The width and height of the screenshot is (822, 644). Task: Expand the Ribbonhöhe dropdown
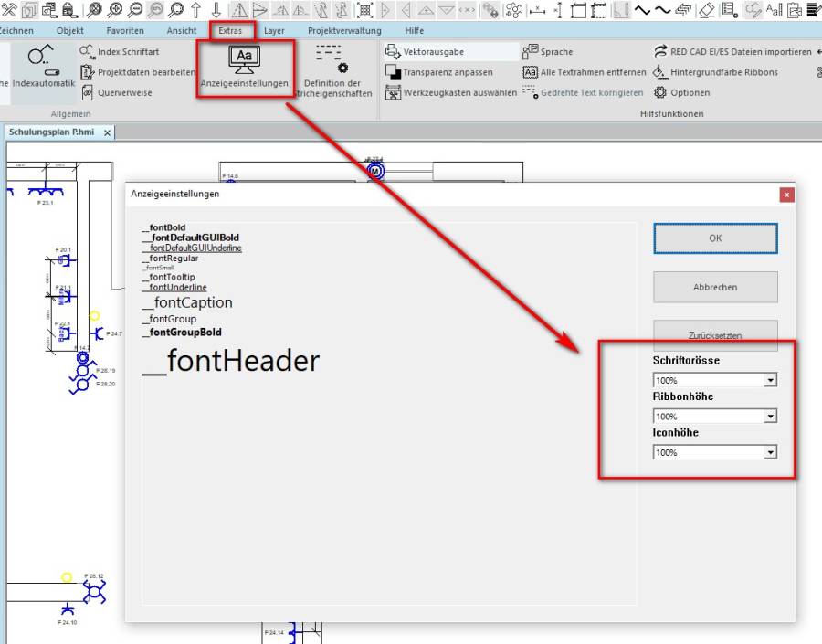[x=770, y=417]
